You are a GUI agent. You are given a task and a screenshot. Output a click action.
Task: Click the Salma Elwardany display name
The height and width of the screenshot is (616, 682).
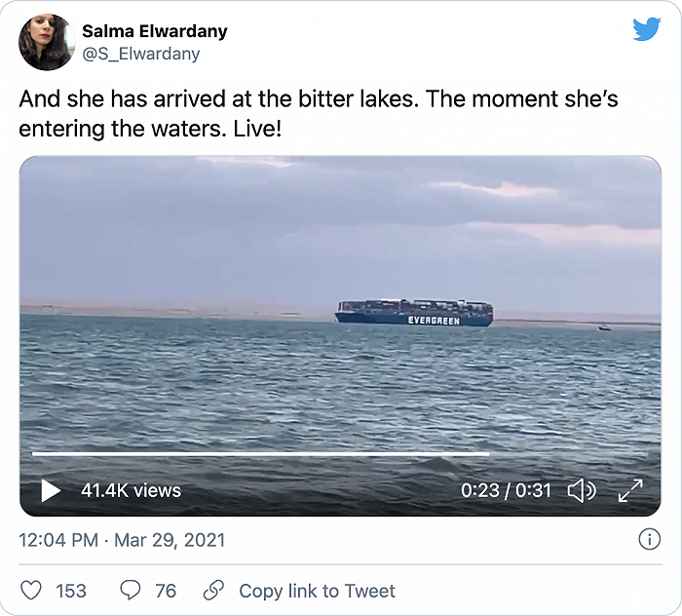[x=154, y=31]
